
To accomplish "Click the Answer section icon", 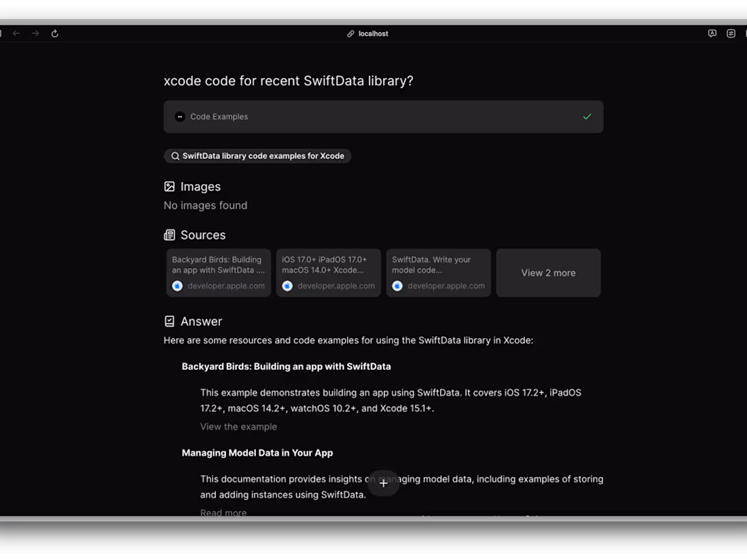I will (x=168, y=320).
